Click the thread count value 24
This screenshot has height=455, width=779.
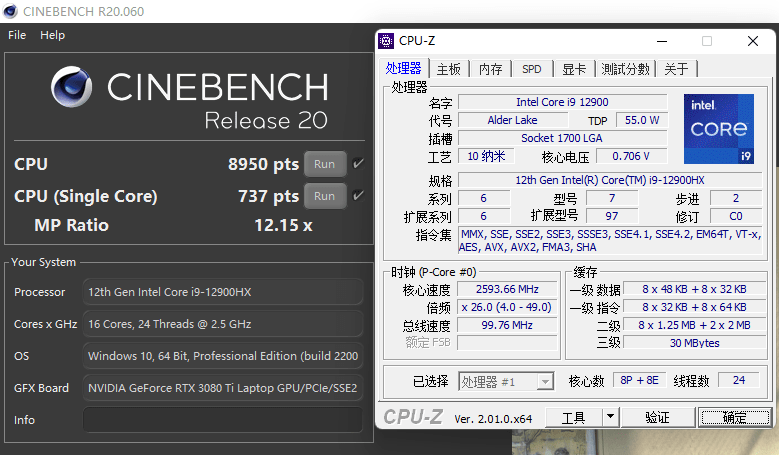(x=739, y=380)
